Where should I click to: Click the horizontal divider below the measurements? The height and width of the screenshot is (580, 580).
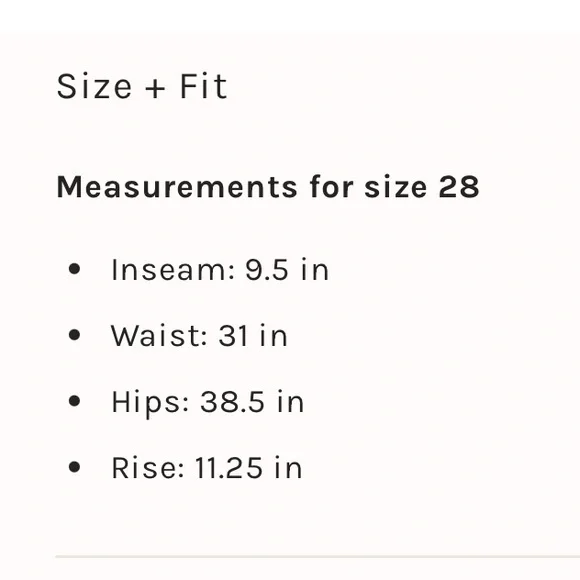click(317, 556)
